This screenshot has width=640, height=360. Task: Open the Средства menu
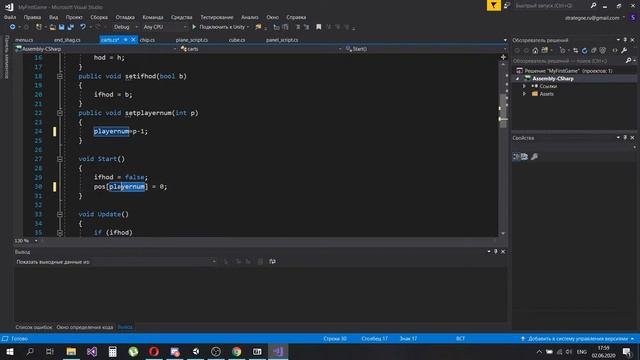pos(181,17)
